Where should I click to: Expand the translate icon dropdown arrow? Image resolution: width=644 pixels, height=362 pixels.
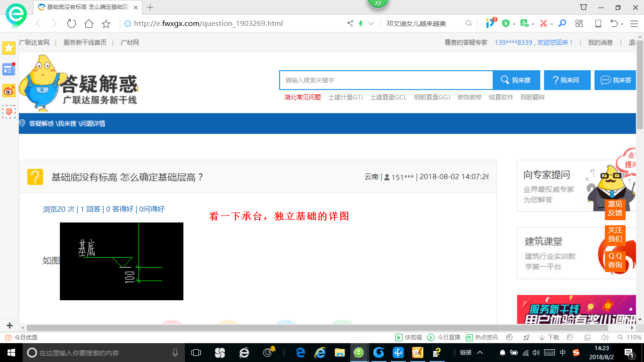tap(533, 24)
